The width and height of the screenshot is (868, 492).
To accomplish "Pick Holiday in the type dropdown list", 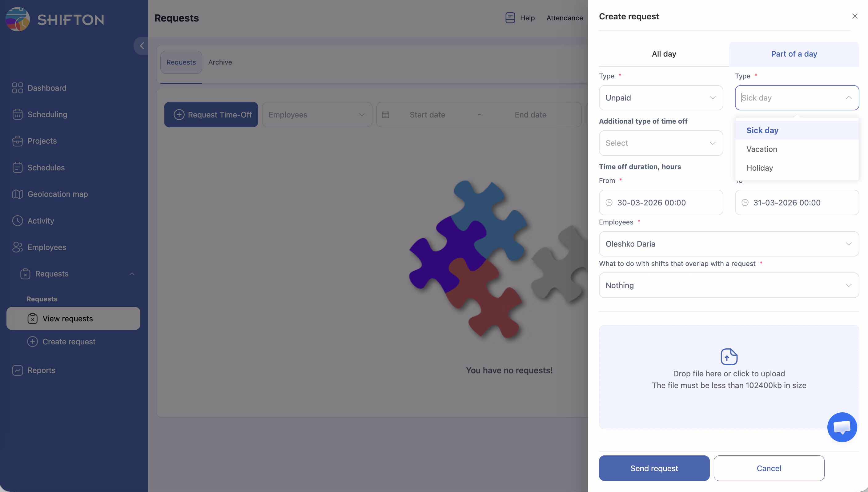I will (759, 168).
